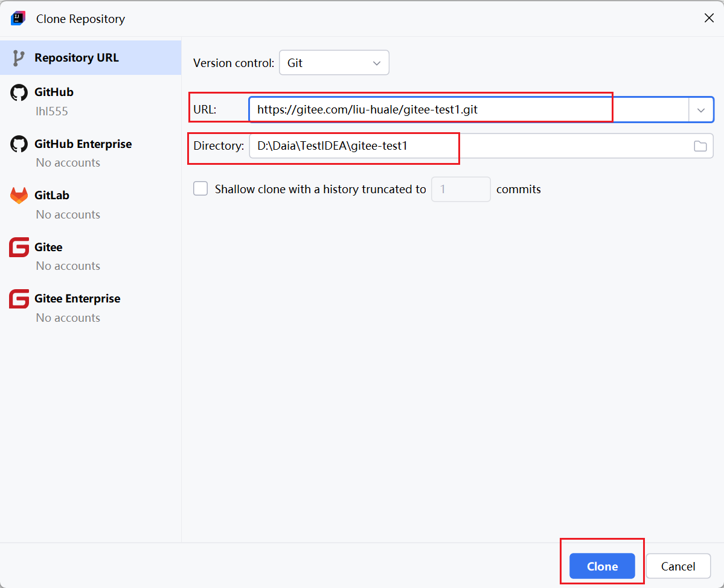724x588 pixels.
Task: Click the Clone button
Action: [x=602, y=566]
